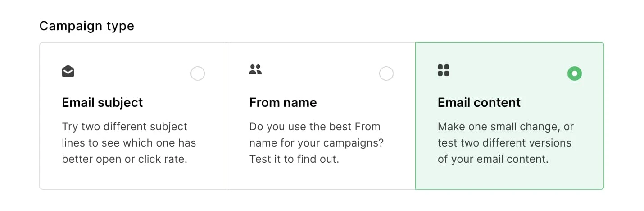Image resolution: width=644 pixels, height=211 pixels.
Task: Click the "Email content" card title
Action: tap(479, 103)
